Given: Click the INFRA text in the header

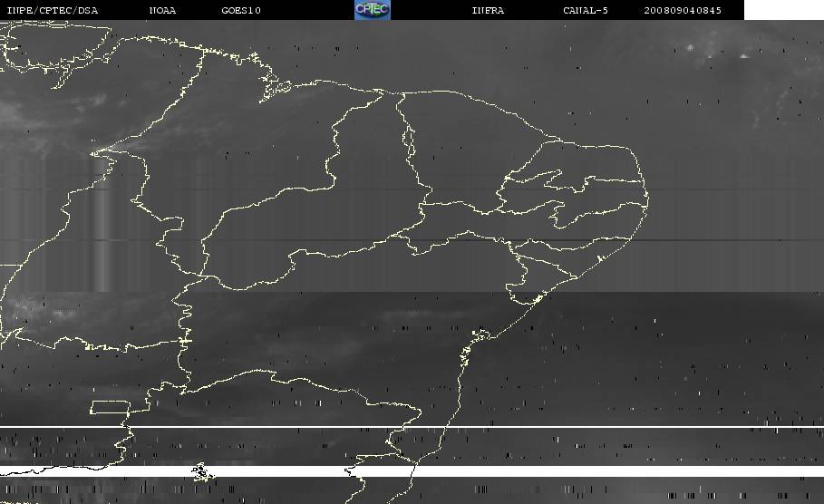Looking at the screenshot, I should coord(489,10).
